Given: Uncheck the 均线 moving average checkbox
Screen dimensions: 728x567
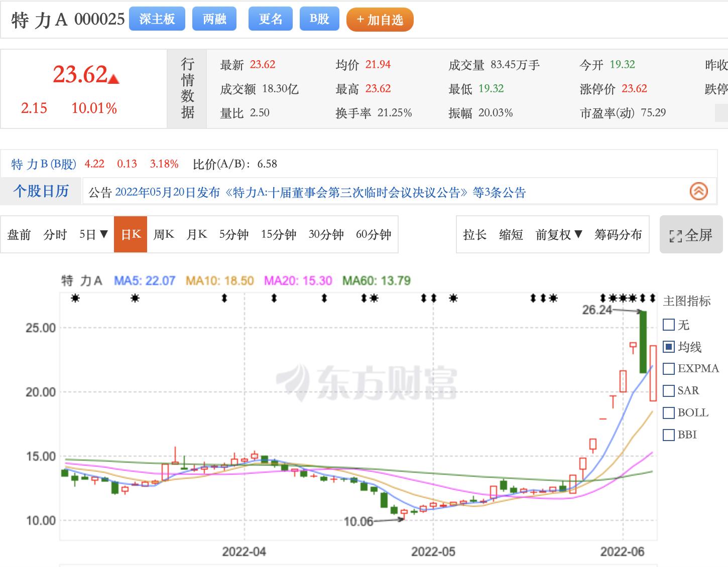Looking at the screenshot, I should click(668, 346).
